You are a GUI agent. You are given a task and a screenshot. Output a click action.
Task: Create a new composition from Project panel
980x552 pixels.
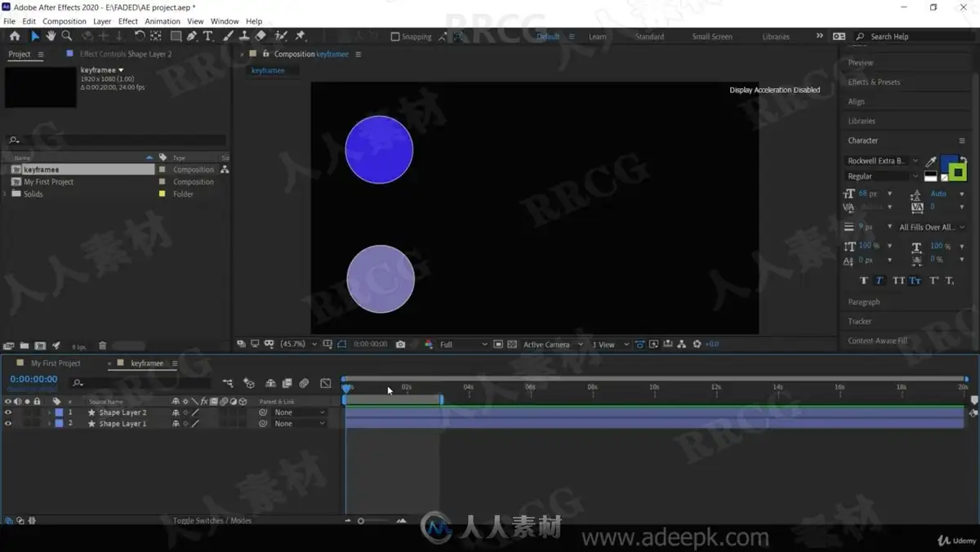[40, 346]
